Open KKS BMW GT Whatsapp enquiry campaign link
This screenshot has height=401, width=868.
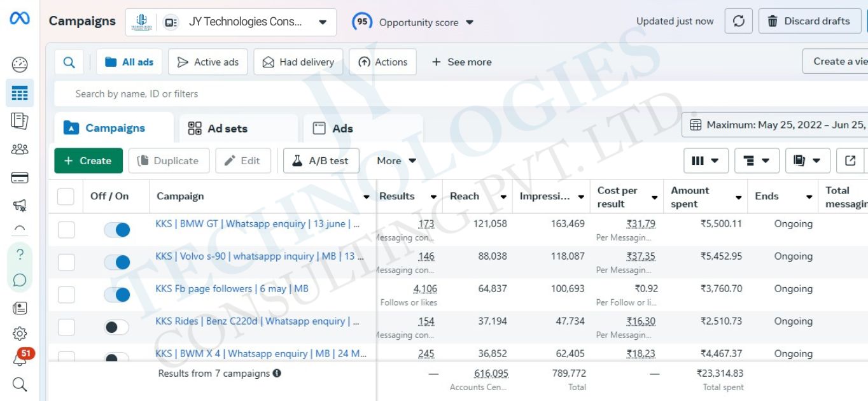257,224
